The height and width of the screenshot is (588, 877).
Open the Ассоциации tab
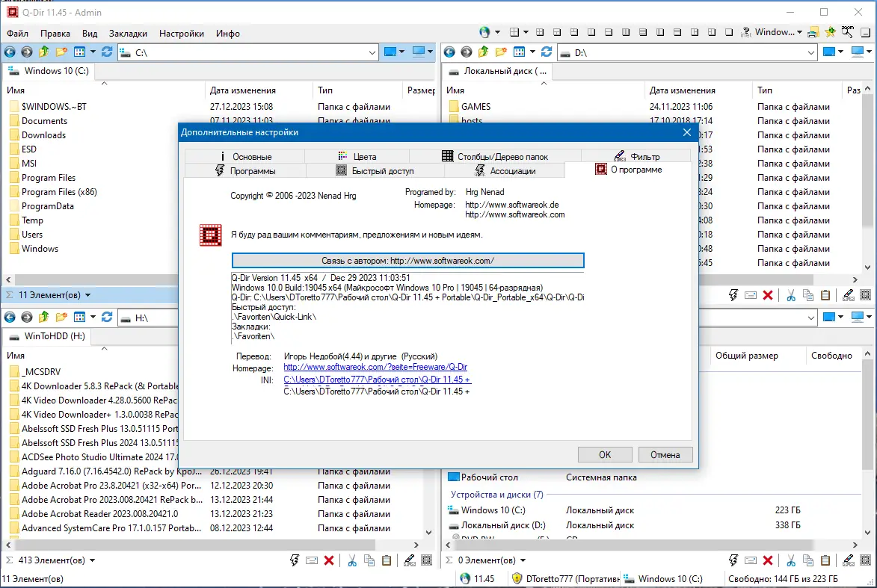[x=505, y=171]
